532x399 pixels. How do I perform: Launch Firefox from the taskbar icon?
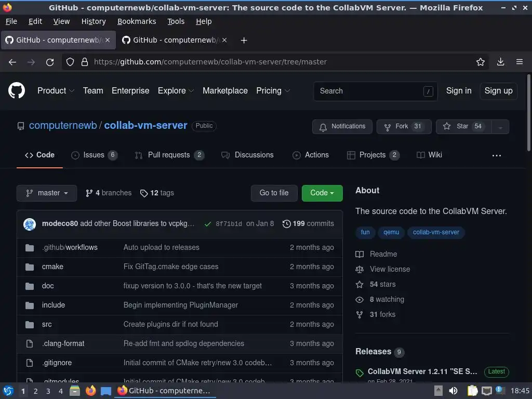click(90, 391)
